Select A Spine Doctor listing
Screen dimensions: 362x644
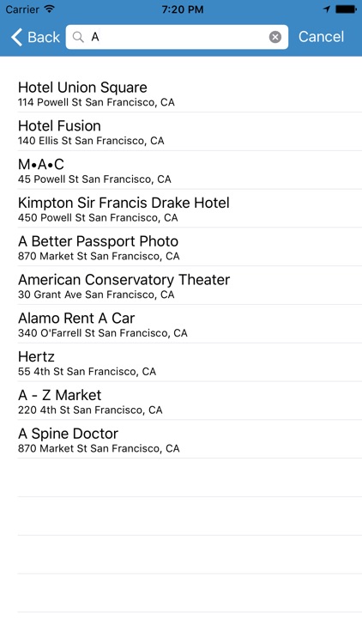[190, 440]
